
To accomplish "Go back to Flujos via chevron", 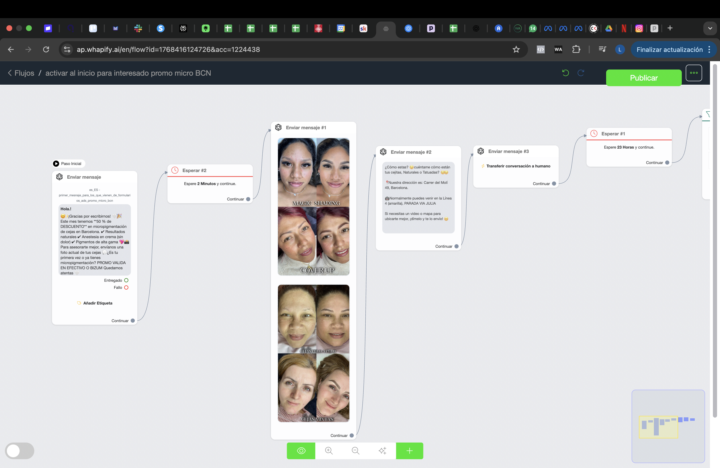I will [10, 73].
